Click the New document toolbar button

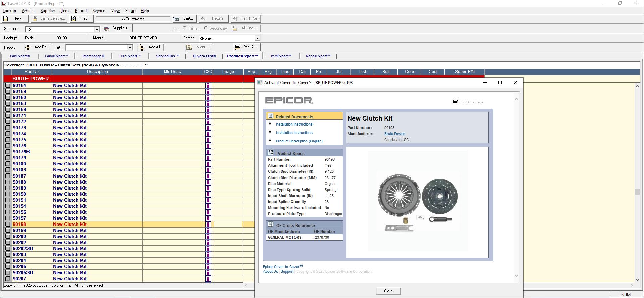15,19
